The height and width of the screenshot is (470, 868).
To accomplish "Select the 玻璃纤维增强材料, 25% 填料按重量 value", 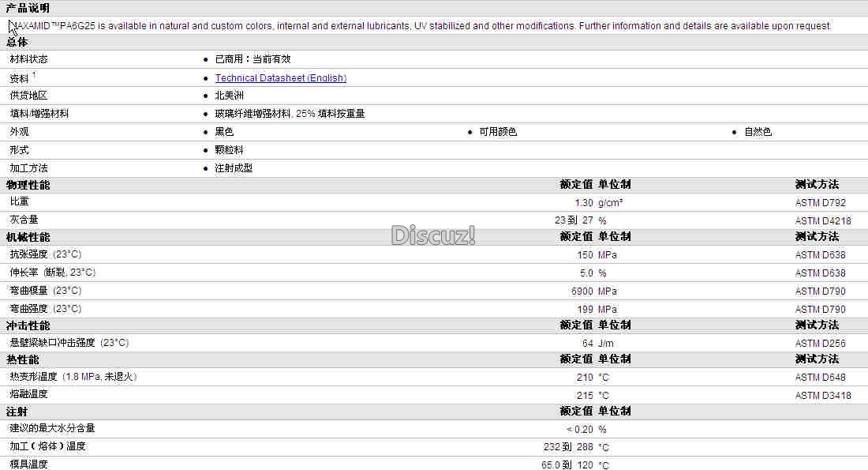I will (x=290, y=114).
